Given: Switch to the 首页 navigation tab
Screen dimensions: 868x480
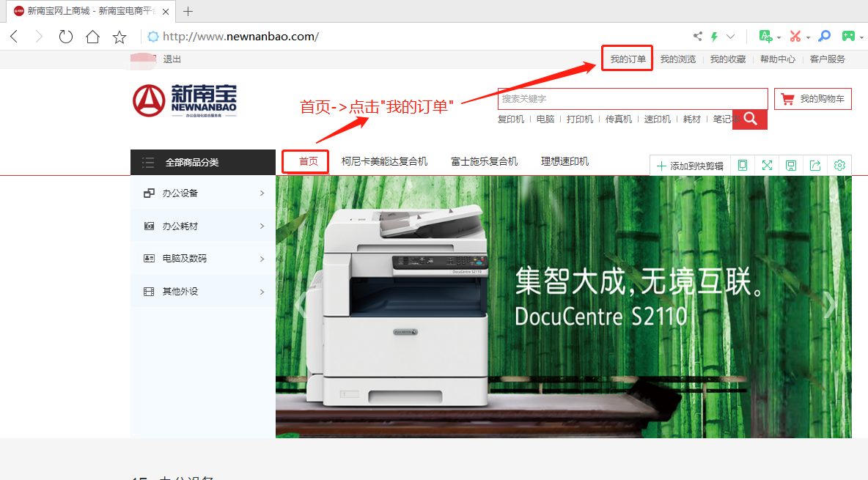Looking at the screenshot, I should click(309, 162).
